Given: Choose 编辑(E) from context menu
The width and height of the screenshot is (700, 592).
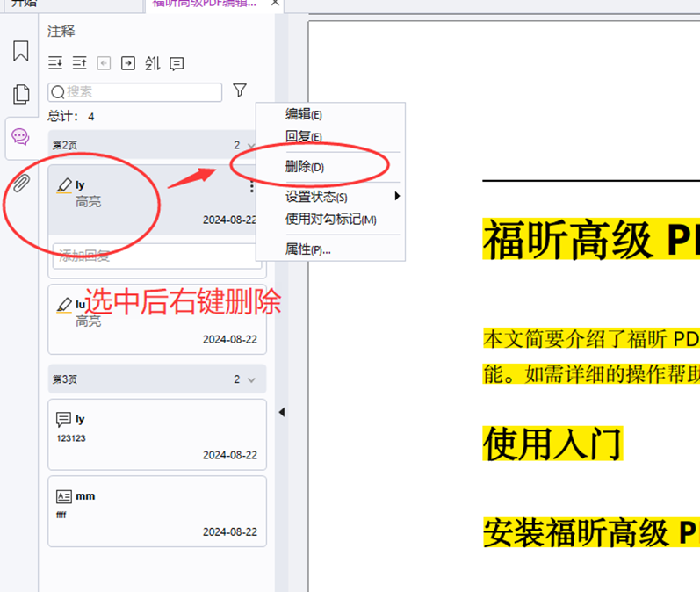Looking at the screenshot, I should 330,114.
